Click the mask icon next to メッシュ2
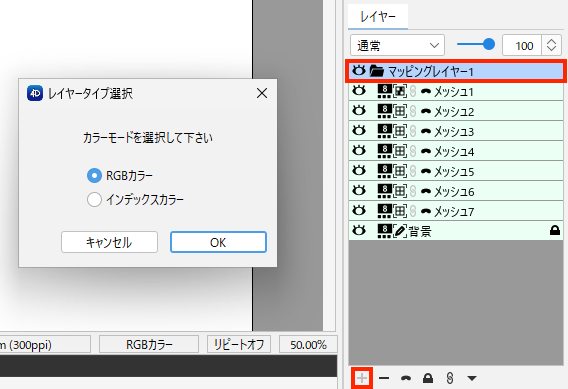The height and width of the screenshot is (389, 568). (426, 111)
